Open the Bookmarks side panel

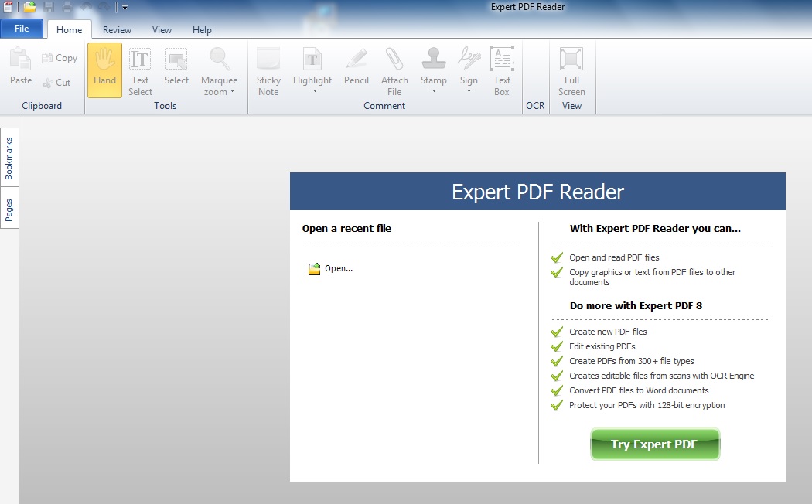(9, 158)
